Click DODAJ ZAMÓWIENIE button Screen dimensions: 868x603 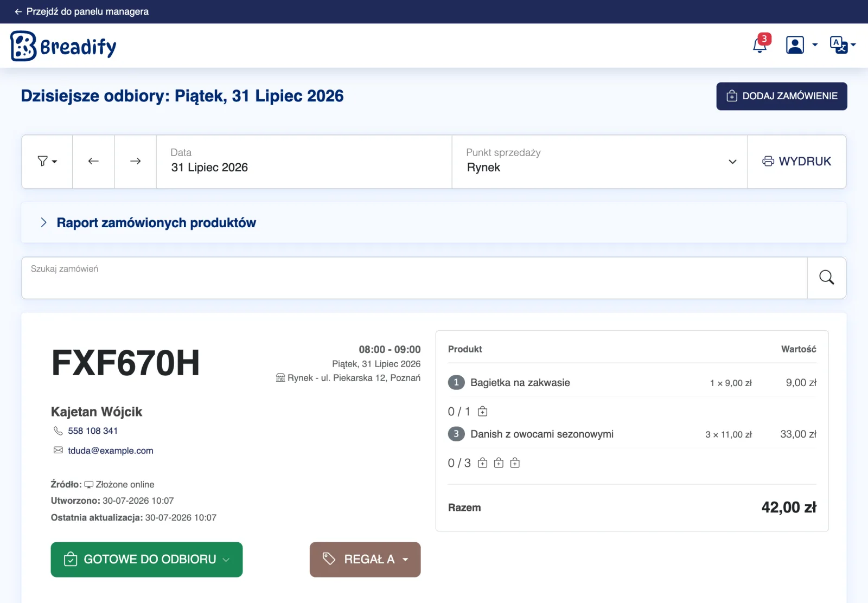[x=782, y=97]
